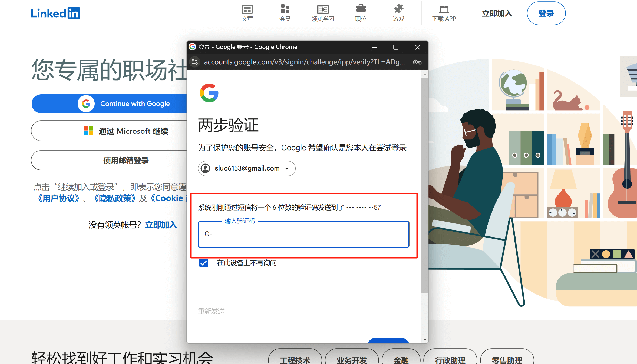Click the site info icon in popup address bar
Image resolution: width=637 pixels, height=364 pixels.
pyautogui.click(x=195, y=62)
